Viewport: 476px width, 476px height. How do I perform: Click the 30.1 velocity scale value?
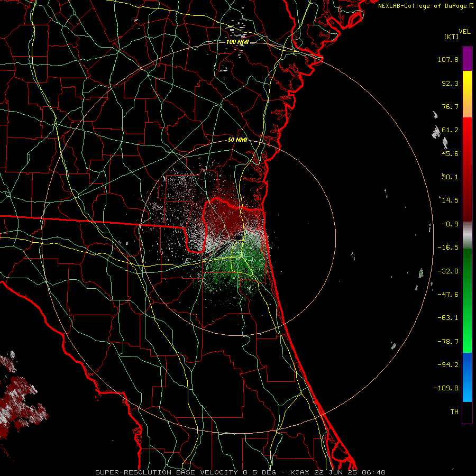pyautogui.click(x=450, y=177)
